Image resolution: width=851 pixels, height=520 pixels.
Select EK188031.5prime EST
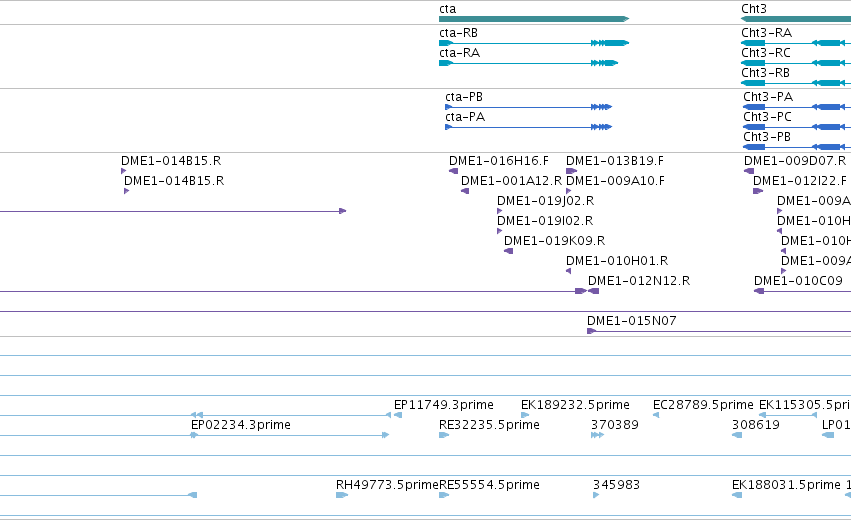point(786,485)
